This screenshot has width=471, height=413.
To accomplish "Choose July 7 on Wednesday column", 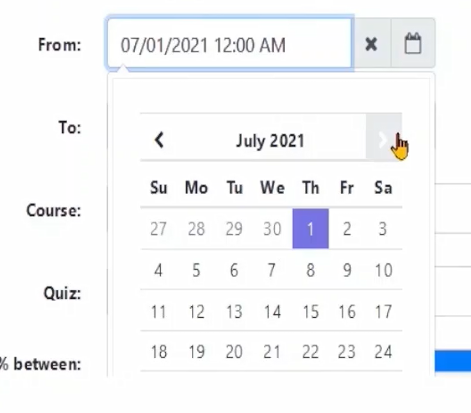I will click(272, 270).
